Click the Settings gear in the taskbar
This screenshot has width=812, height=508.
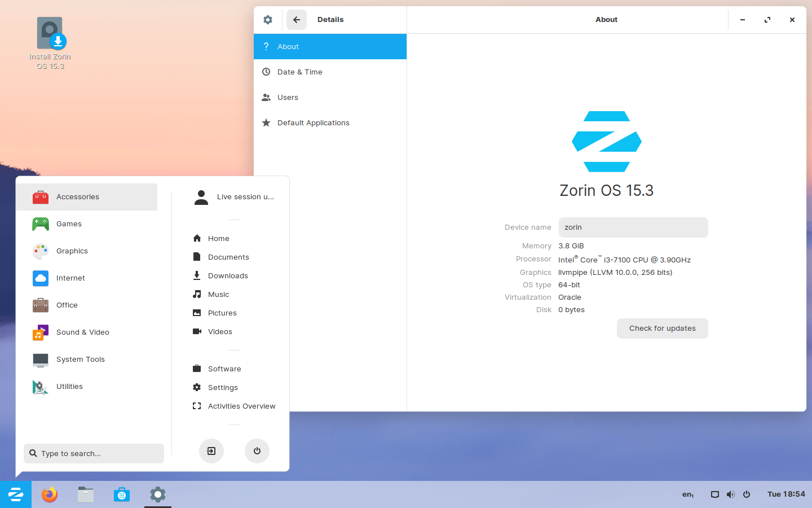click(x=158, y=494)
